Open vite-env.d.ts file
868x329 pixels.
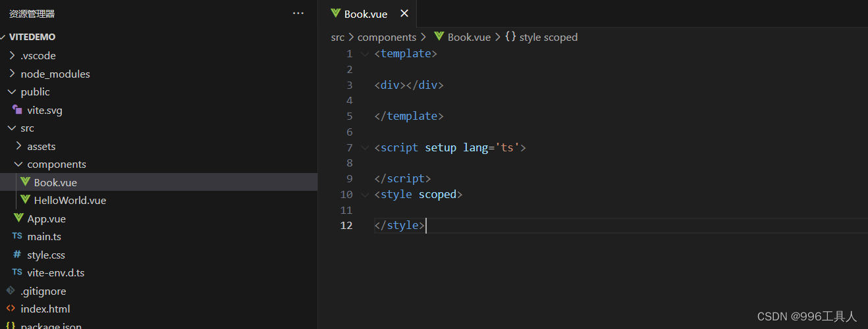click(56, 272)
